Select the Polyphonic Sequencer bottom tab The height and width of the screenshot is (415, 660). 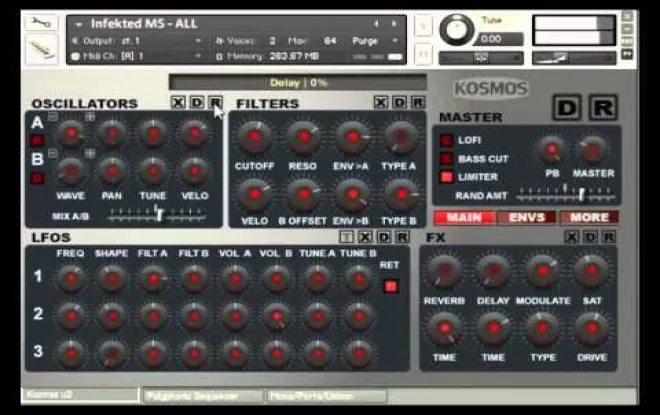click(202, 396)
